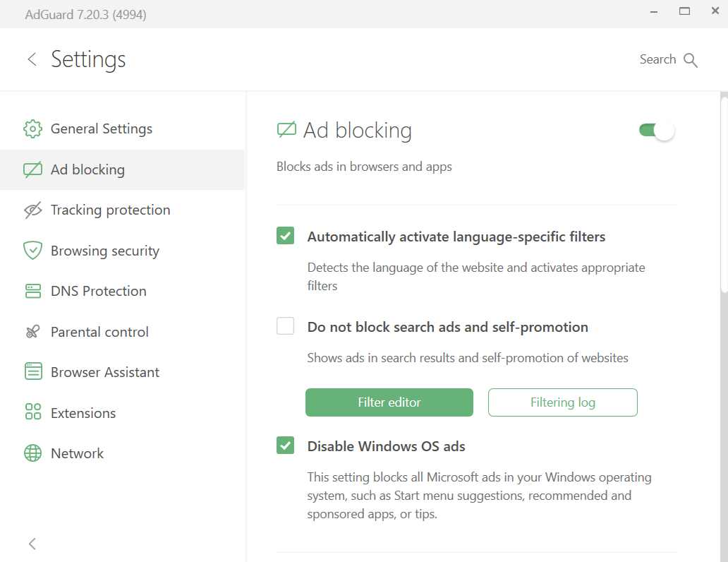Viewport: 728px width, 562px height.
Task: Click the Parental control scissors icon
Action: [x=32, y=332]
